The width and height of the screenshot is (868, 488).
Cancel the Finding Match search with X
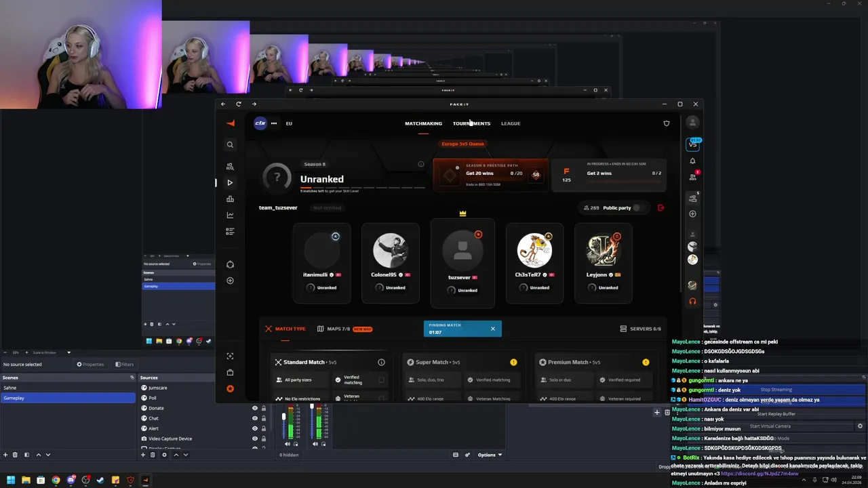click(493, 329)
